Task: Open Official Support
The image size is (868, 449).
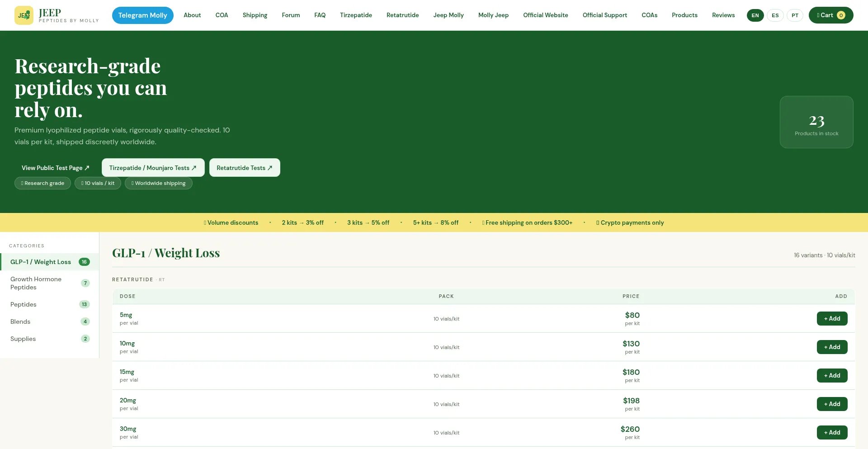Action: click(605, 15)
